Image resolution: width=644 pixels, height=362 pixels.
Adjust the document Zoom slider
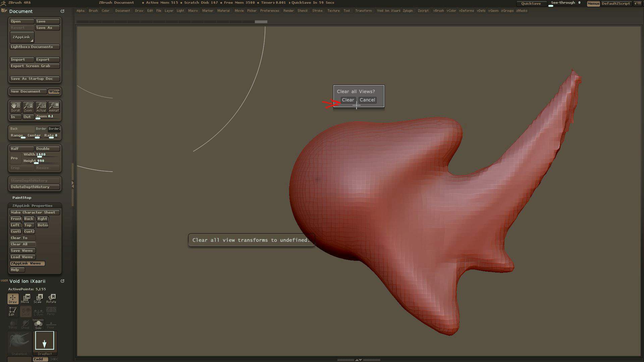[48, 117]
